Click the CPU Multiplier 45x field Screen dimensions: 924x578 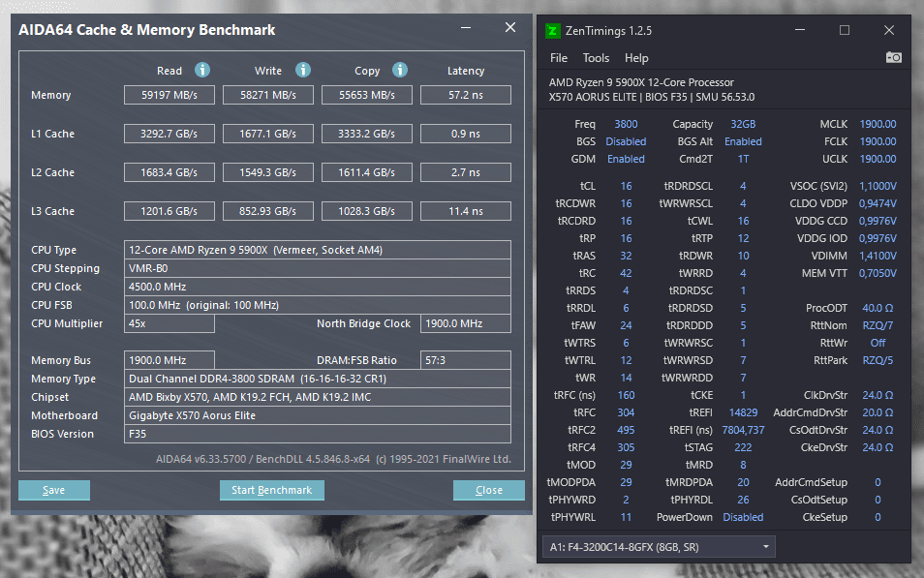pos(169,323)
